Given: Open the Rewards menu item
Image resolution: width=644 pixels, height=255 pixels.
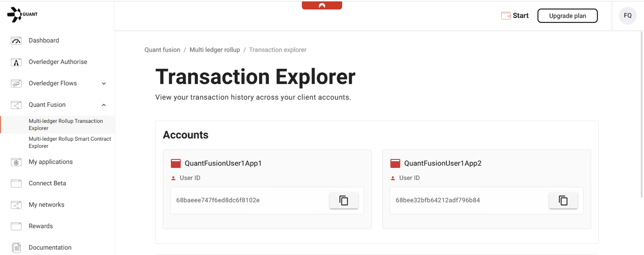Looking at the screenshot, I should click(40, 226).
